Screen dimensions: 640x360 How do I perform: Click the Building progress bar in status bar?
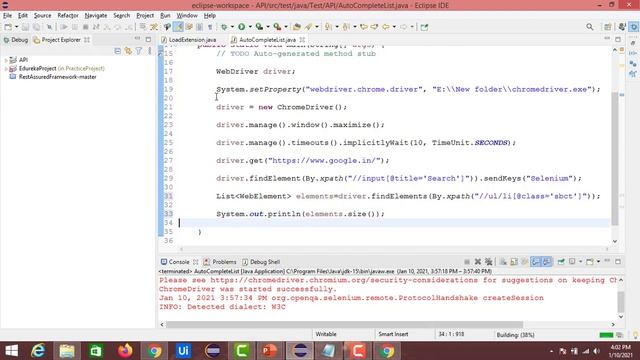606,335
